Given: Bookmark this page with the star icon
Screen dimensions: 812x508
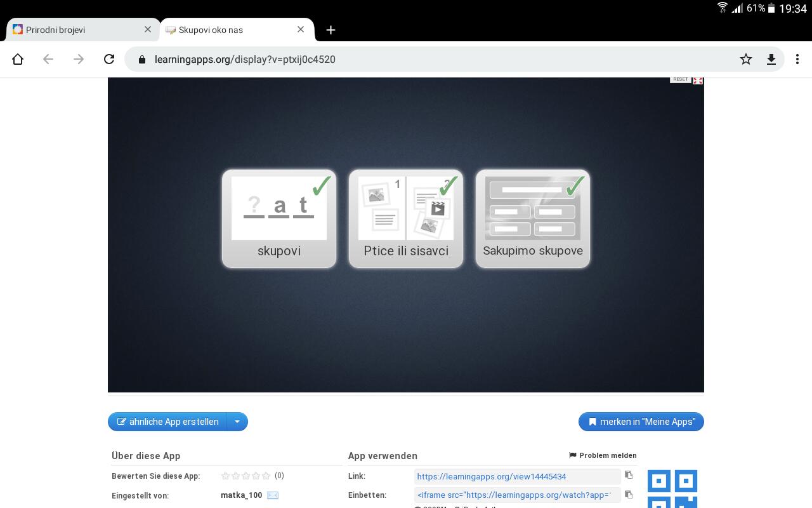Looking at the screenshot, I should [746, 59].
